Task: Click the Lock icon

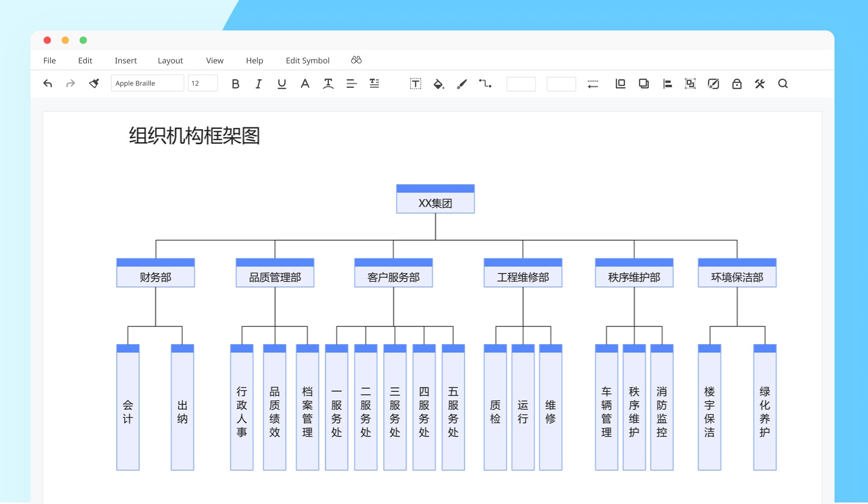Action: [x=737, y=84]
